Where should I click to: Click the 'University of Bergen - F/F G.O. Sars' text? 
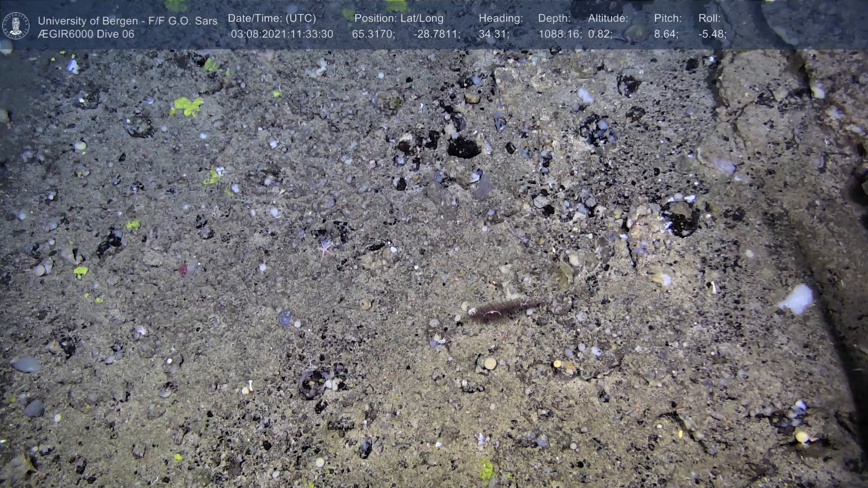(127, 21)
